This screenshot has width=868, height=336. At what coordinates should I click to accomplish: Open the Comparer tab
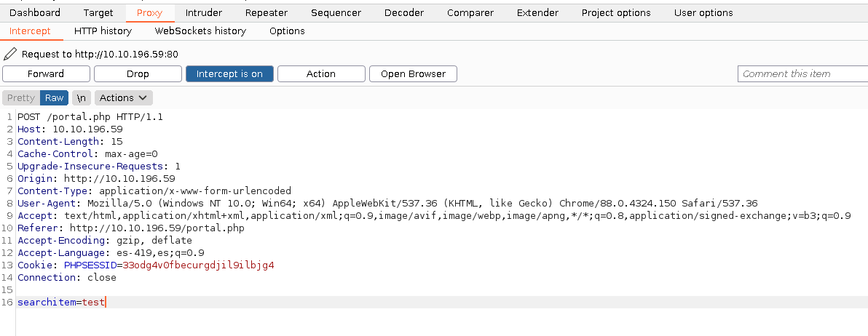coord(470,12)
